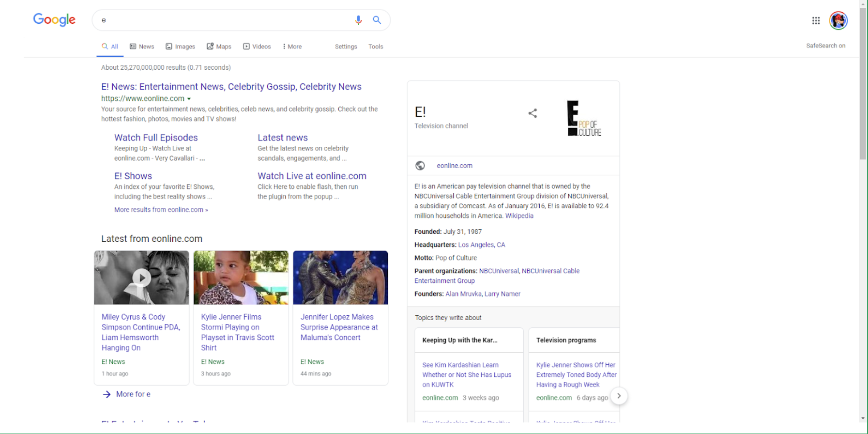Click the page vertical scrollbar thumb
The height and width of the screenshot is (434, 868).
(863, 83)
